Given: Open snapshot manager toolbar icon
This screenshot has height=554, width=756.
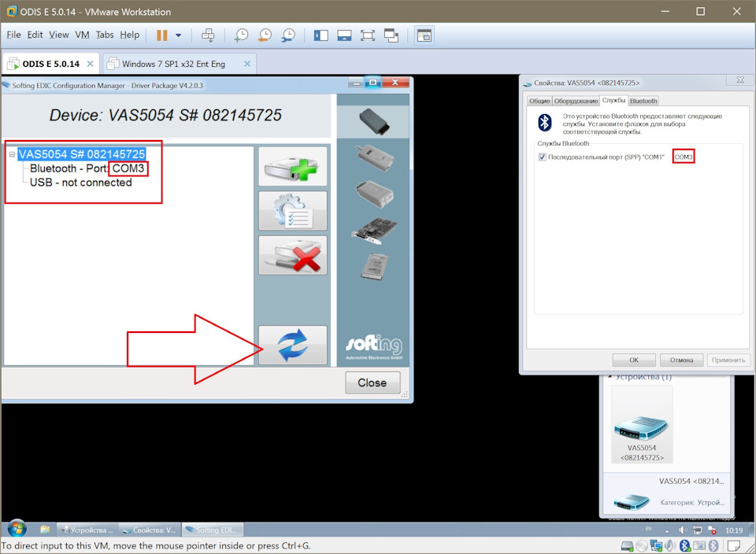Looking at the screenshot, I should coord(288,35).
